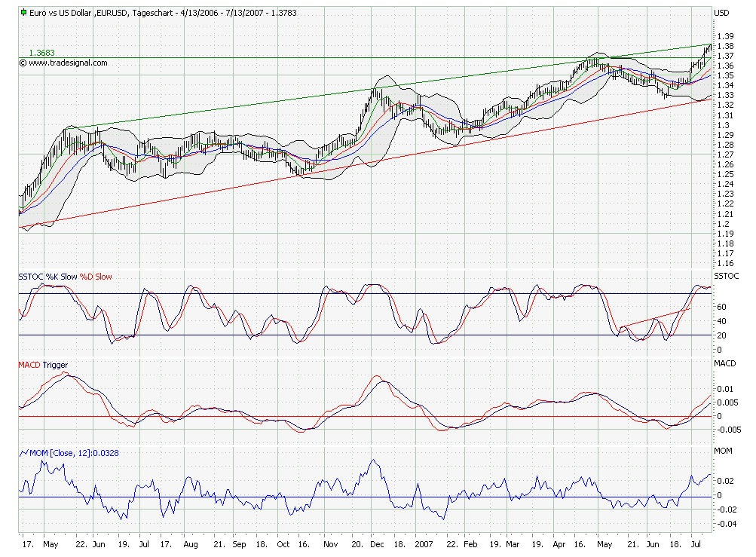Screen dimensions: 756x557
Task: Click the 60 value on the SSTOC axis
Action: point(722,307)
